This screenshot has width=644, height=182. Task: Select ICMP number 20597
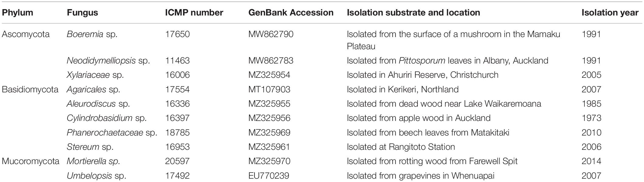pos(177,161)
